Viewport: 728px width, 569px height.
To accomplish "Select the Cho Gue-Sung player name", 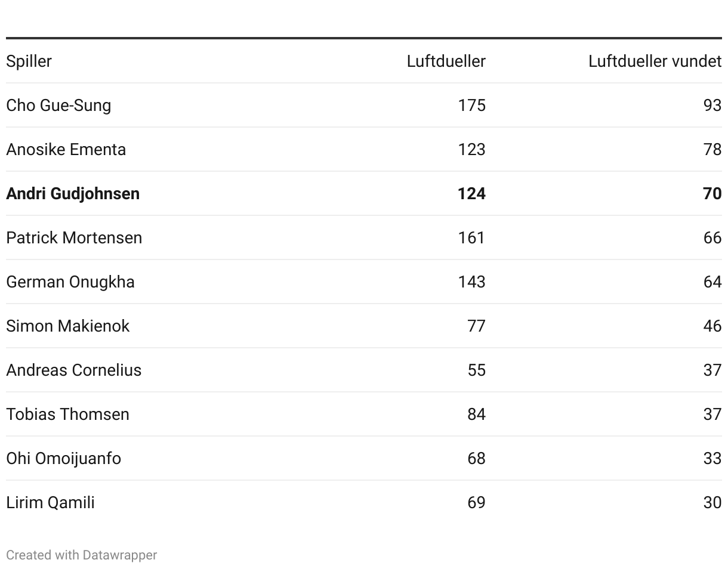I will click(58, 106).
